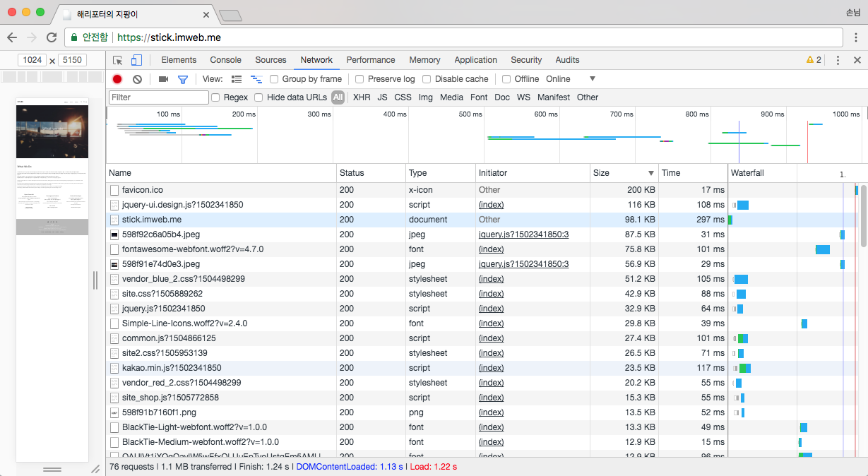Enable the Preserve log checkbox

(x=359, y=79)
